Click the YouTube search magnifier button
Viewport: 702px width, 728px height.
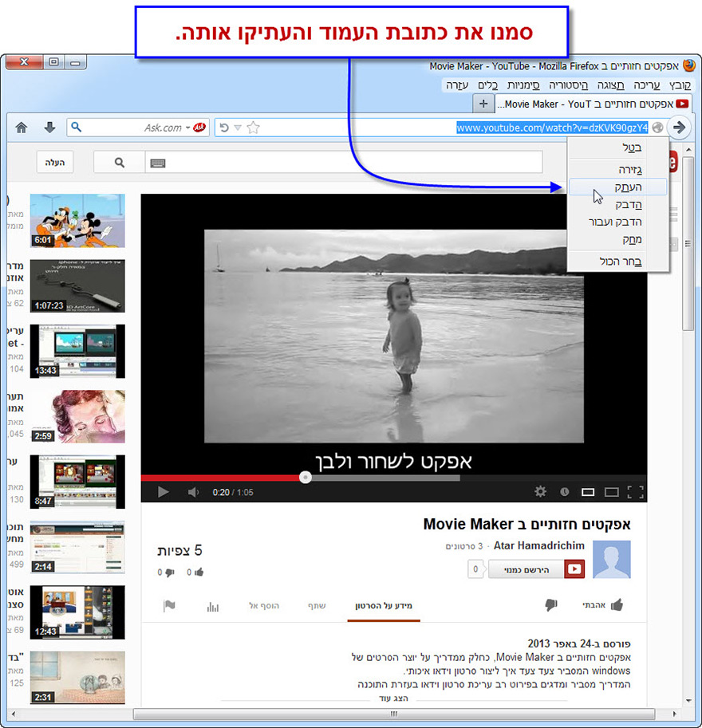tap(120, 163)
